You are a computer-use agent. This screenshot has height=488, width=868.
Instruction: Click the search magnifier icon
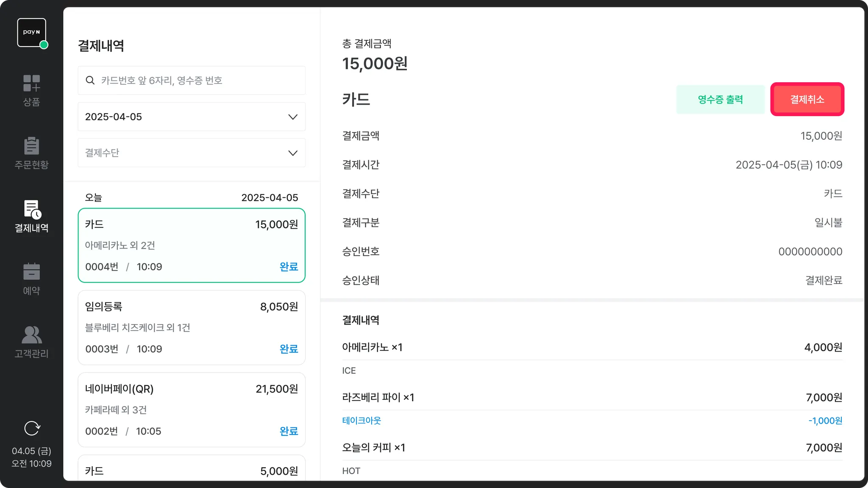coord(90,80)
